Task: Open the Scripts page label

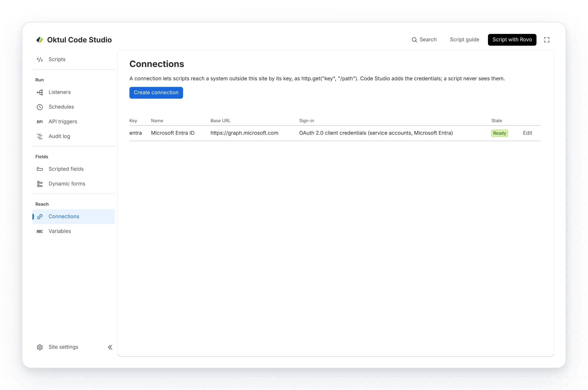Action: click(x=57, y=59)
